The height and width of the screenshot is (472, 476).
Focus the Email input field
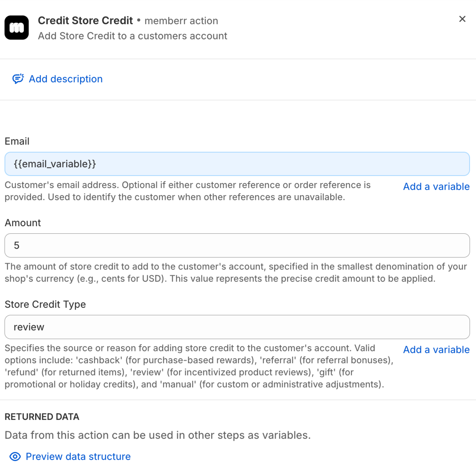pyautogui.click(x=237, y=164)
